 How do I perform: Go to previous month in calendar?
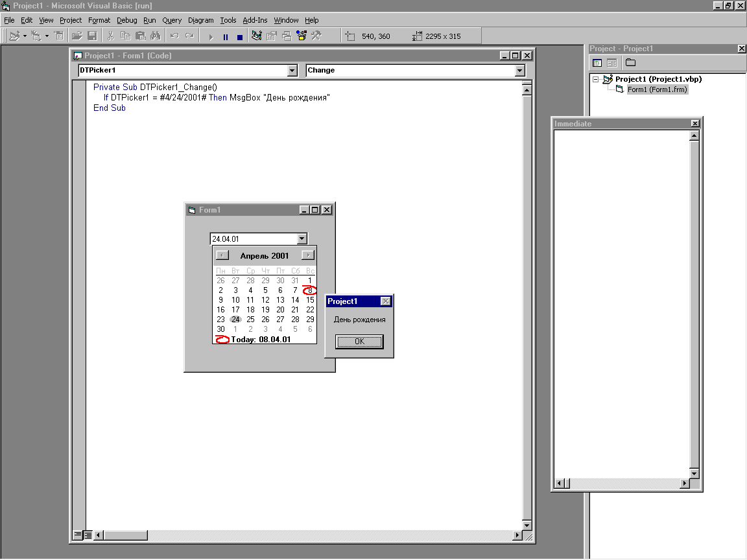(222, 255)
